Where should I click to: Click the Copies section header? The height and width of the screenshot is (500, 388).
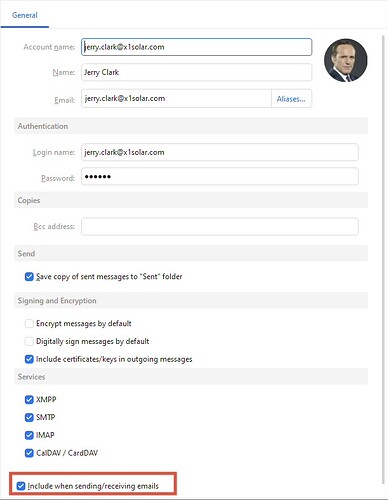pos(191,200)
